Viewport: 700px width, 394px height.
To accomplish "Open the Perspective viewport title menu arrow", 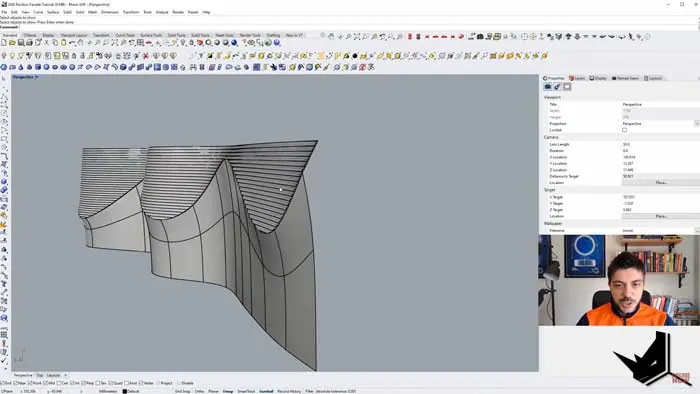I will click(37, 77).
